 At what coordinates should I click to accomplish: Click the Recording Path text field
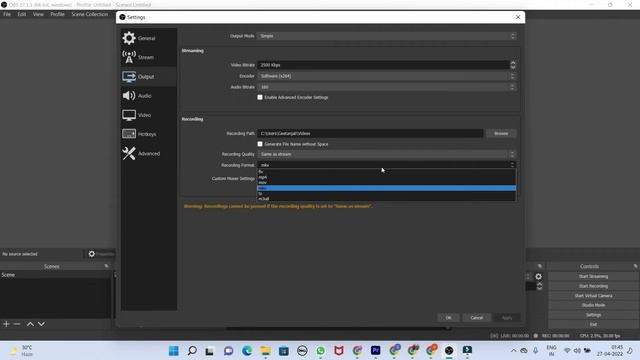tap(370, 133)
